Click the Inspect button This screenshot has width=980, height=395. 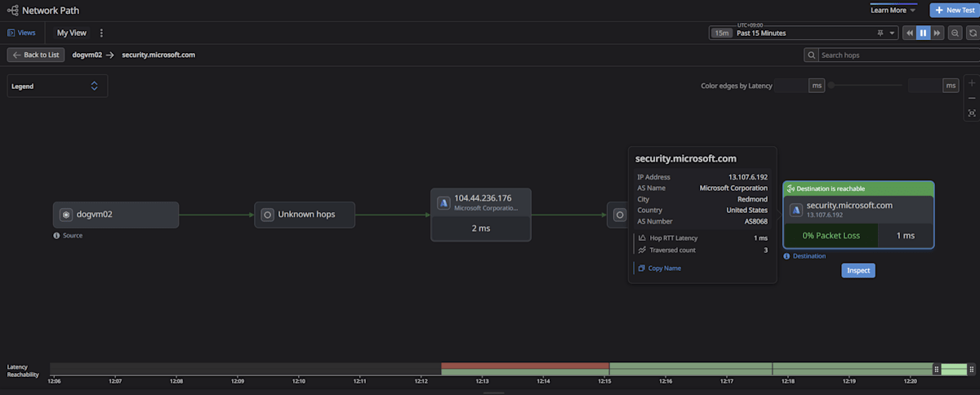pyautogui.click(x=858, y=270)
